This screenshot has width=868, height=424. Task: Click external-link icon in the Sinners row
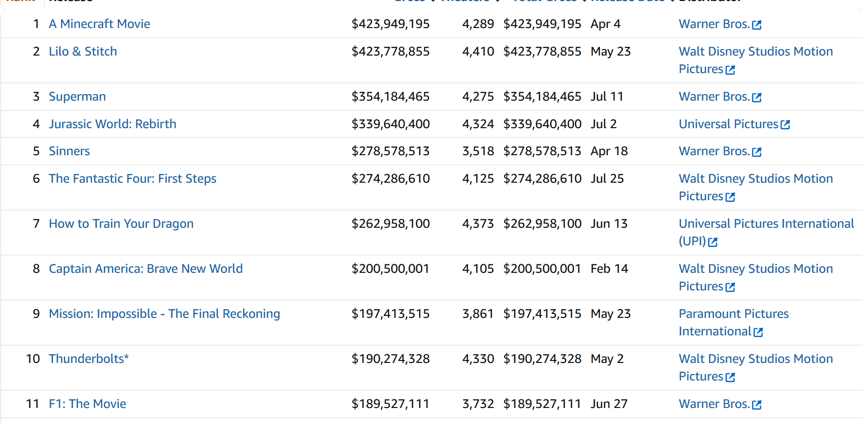(x=756, y=152)
